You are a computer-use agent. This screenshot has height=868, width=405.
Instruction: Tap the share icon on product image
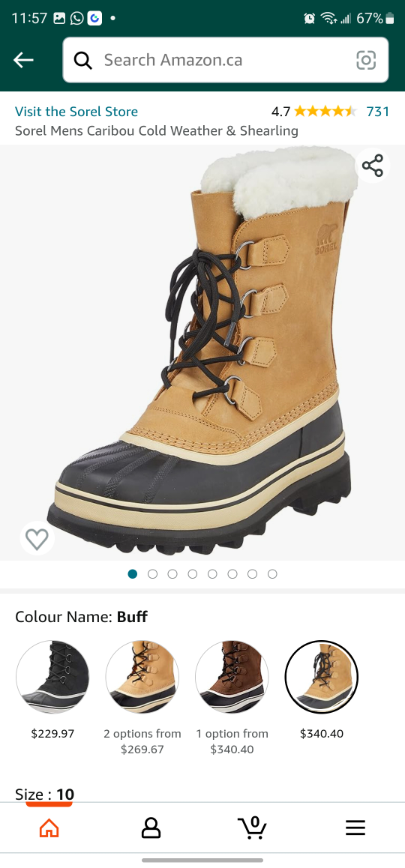point(372,166)
